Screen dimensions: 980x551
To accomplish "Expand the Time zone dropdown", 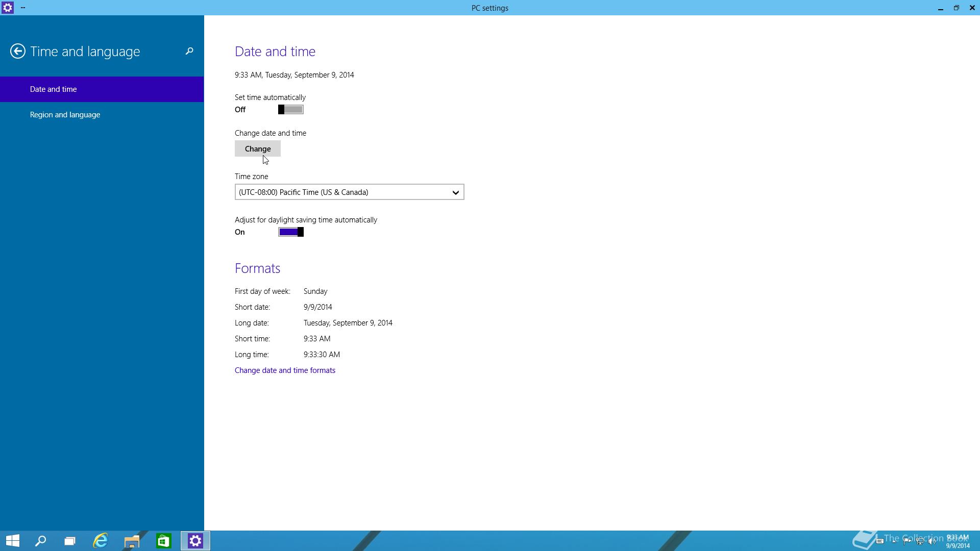I will click(x=349, y=192).
